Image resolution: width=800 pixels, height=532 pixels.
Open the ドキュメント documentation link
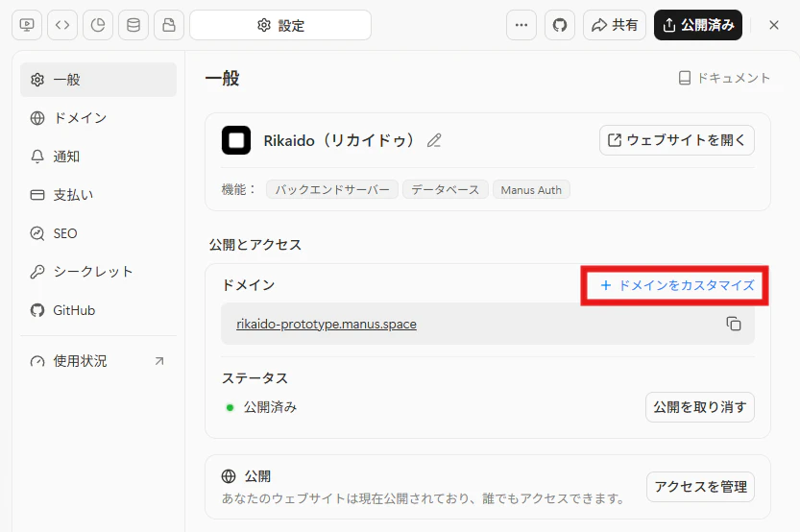pos(724,78)
